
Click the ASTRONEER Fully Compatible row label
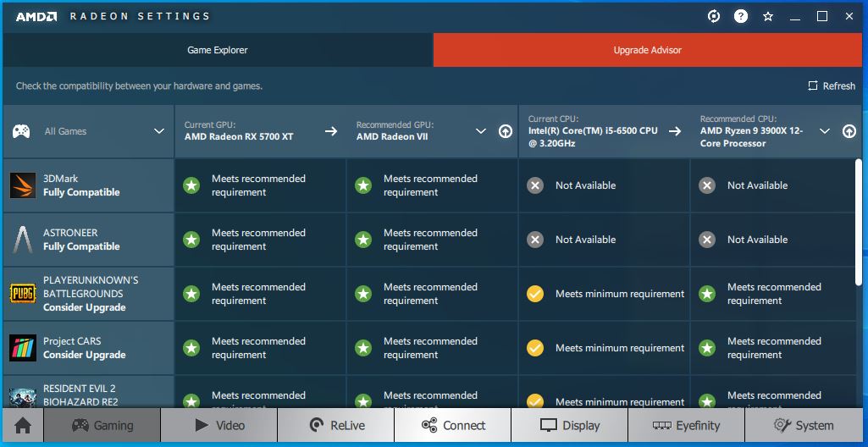(x=81, y=240)
